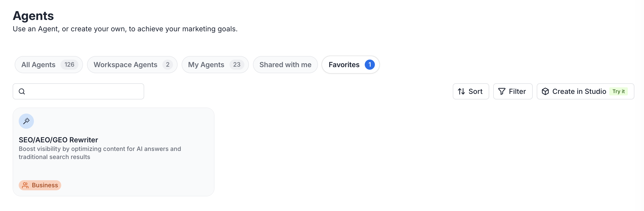Click the people icon in the Business tag

pos(25,185)
